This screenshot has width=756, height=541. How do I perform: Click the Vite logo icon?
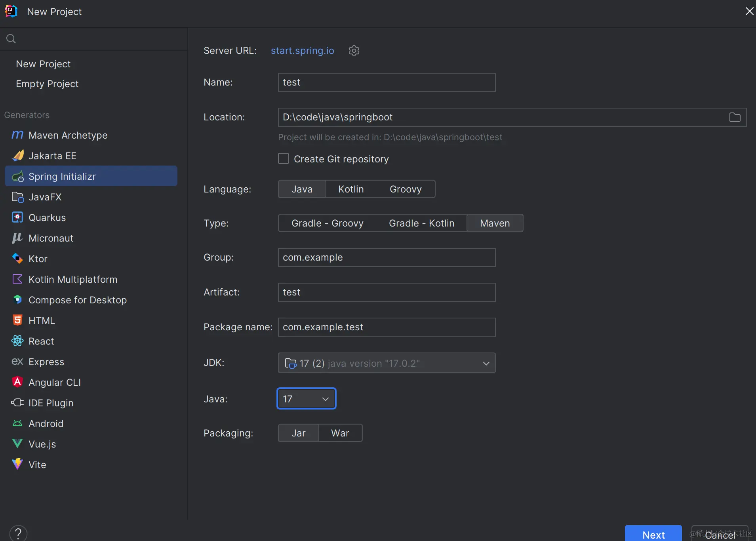[17, 464]
